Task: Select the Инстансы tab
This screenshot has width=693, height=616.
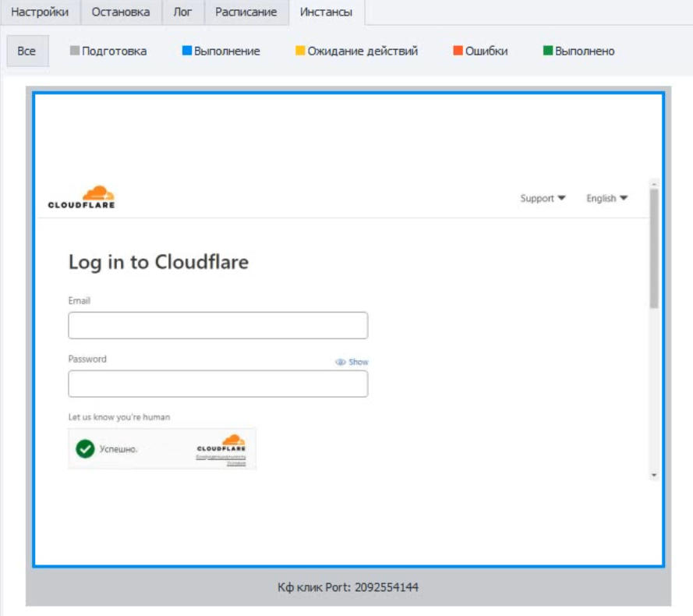Action: point(326,12)
